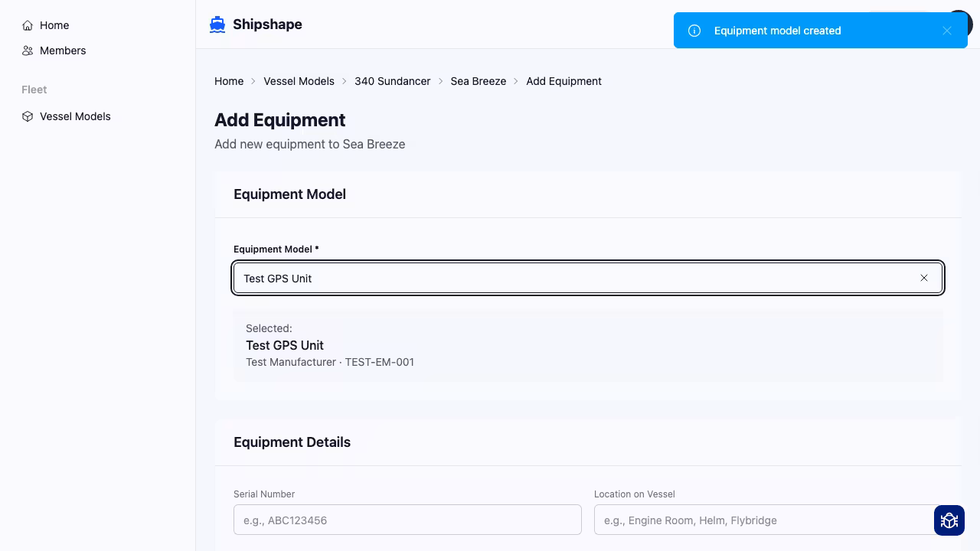Click the Home house icon in sidebar
The height and width of the screenshot is (551, 980).
tap(28, 25)
